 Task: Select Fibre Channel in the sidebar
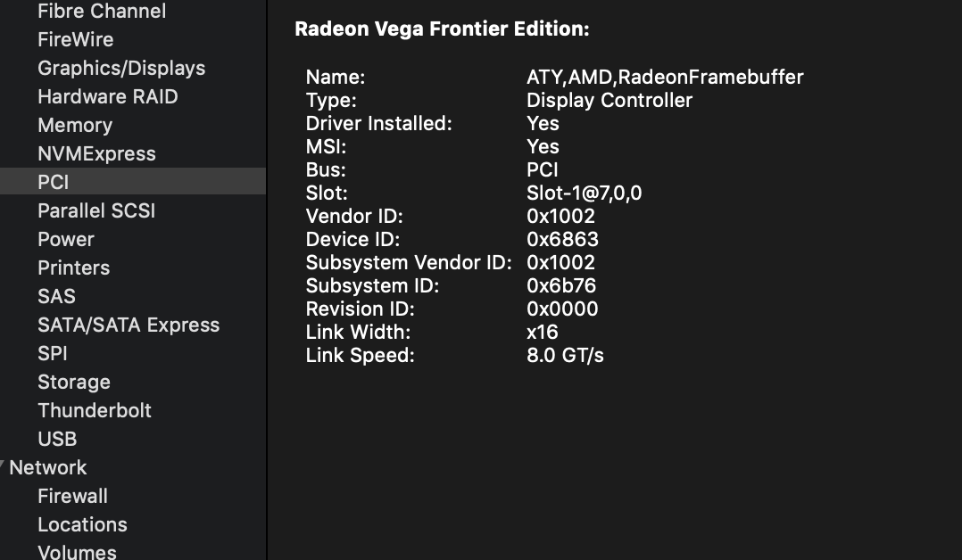click(x=101, y=12)
